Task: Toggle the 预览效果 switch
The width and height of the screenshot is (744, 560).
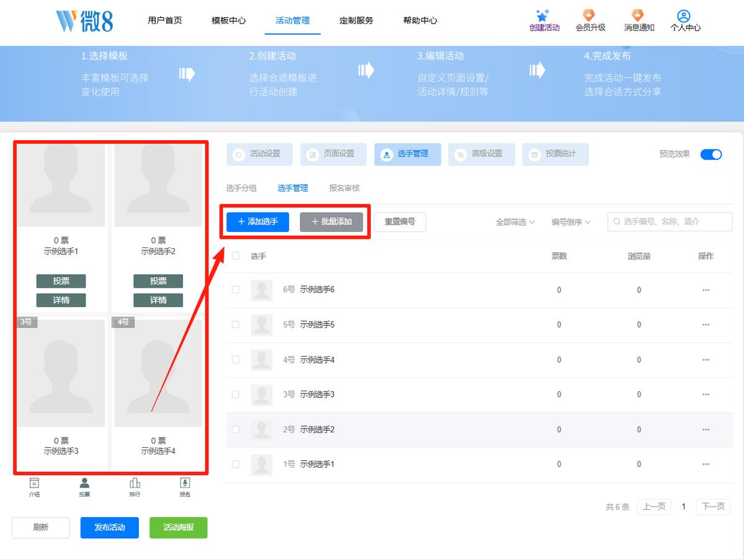Action: click(x=711, y=154)
